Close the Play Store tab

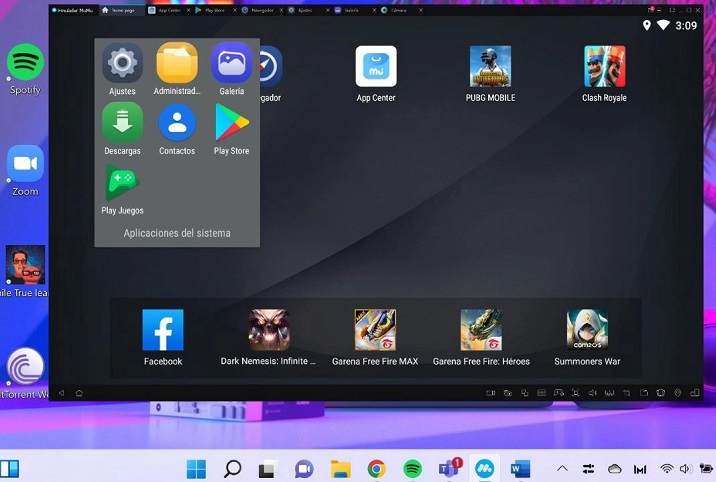[235, 10]
